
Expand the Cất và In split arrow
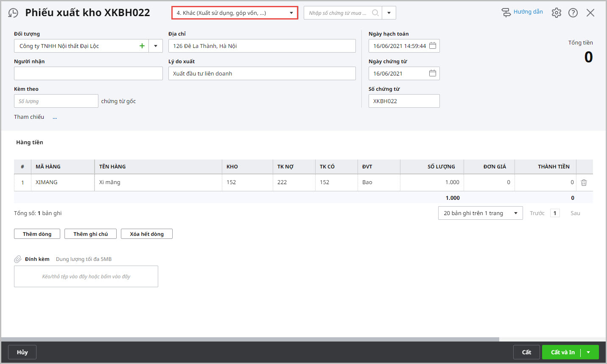click(588, 352)
